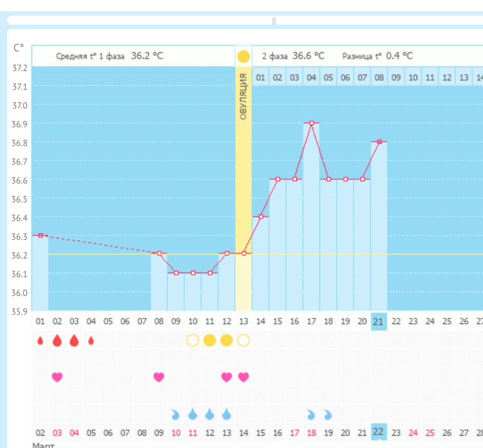Select the heart icon on cycle day 02
Image resolution: width=483 pixels, height=448 pixels.
pyautogui.click(x=57, y=377)
